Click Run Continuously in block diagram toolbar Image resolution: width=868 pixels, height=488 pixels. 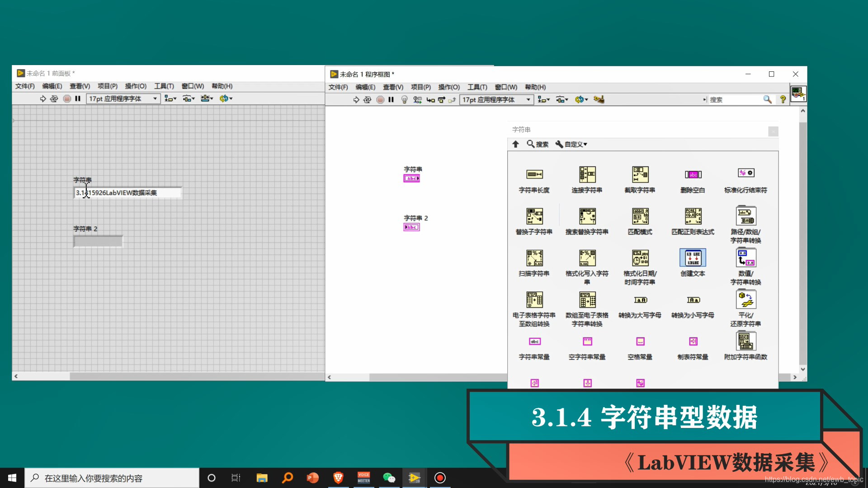[x=368, y=100]
